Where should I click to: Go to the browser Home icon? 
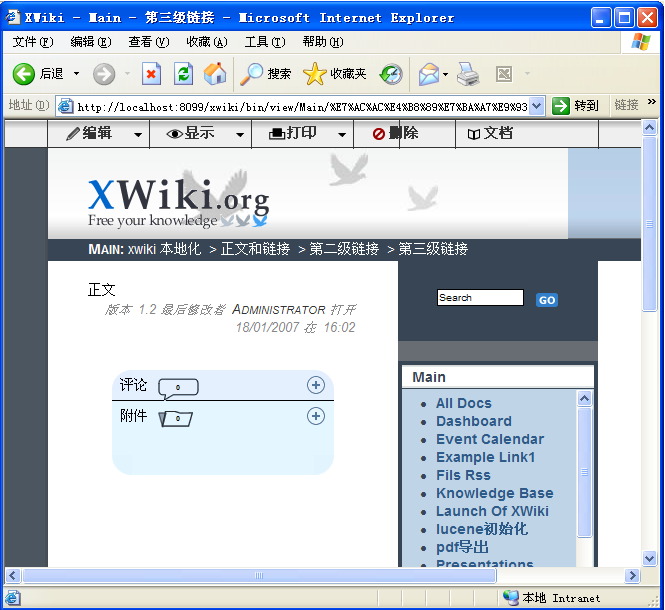pyautogui.click(x=215, y=74)
